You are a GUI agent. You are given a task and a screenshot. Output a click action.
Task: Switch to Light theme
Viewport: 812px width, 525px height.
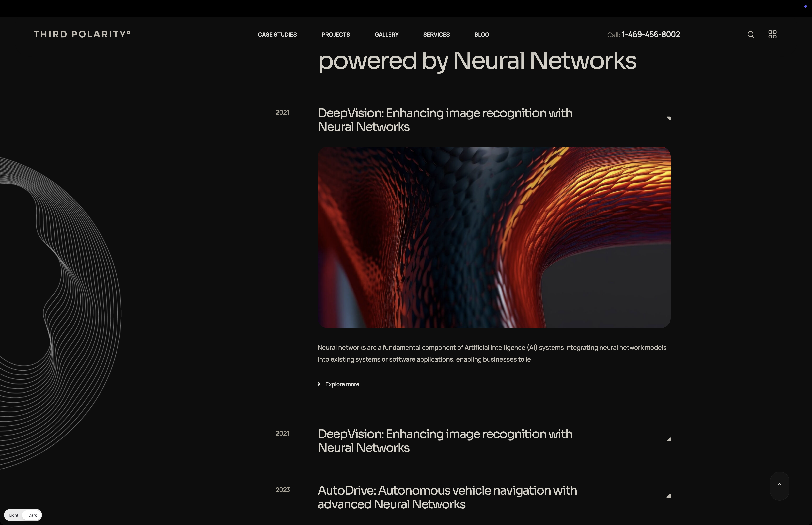[x=14, y=515]
